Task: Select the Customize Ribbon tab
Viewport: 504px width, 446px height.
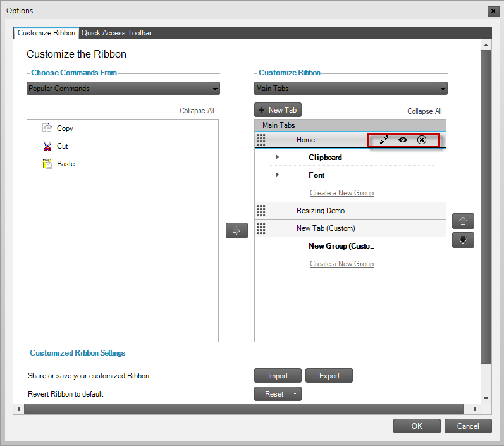Action: (46, 33)
